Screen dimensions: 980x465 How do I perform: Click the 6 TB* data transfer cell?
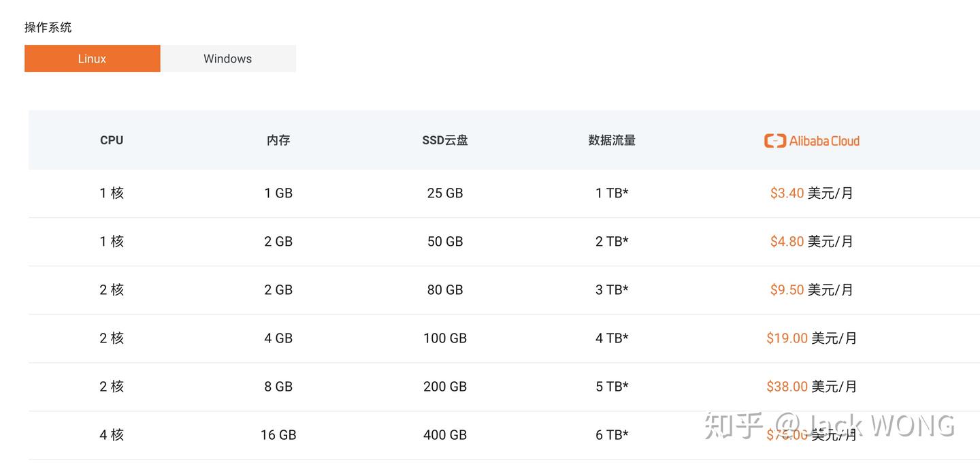612,435
